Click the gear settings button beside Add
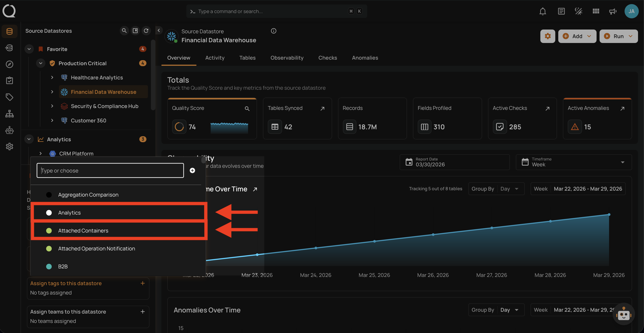Screen dimensions: 644x333 547,36
